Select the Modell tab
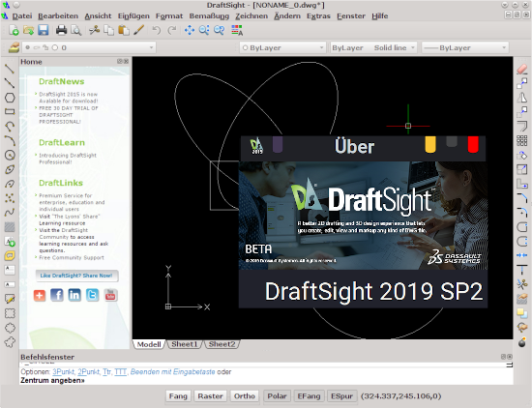This screenshot has width=532, height=408. [x=149, y=344]
